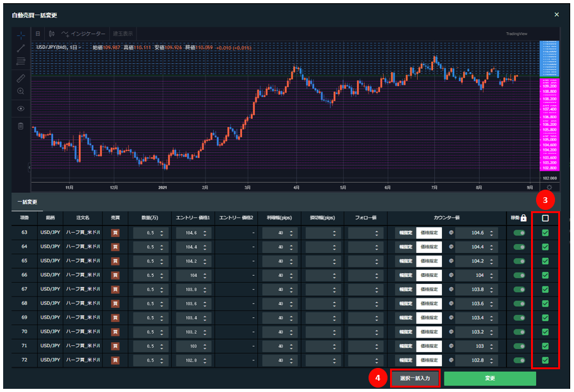Tick the select-all checkbox in the table header

[x=545, y=218]
